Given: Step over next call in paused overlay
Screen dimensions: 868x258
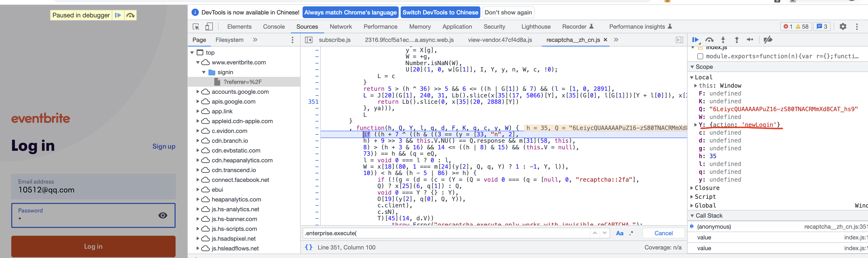Looking at the screenshot, I should [x=130, y=15].
